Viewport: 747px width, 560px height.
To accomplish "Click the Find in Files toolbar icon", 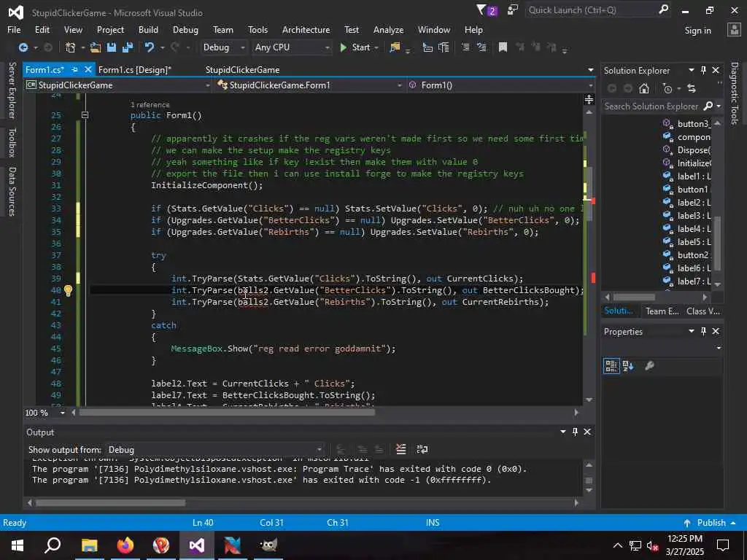I will 395,47.
